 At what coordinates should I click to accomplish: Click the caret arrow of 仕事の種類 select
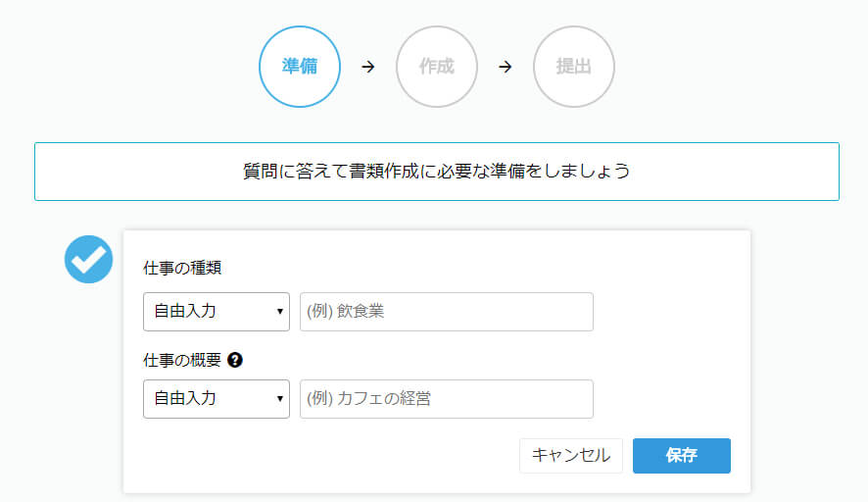(x=280, y=312)
